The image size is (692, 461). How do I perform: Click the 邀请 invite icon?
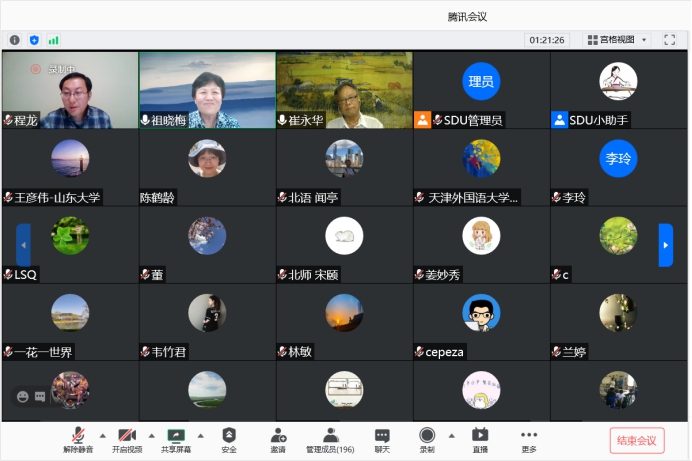click(278, 439)
